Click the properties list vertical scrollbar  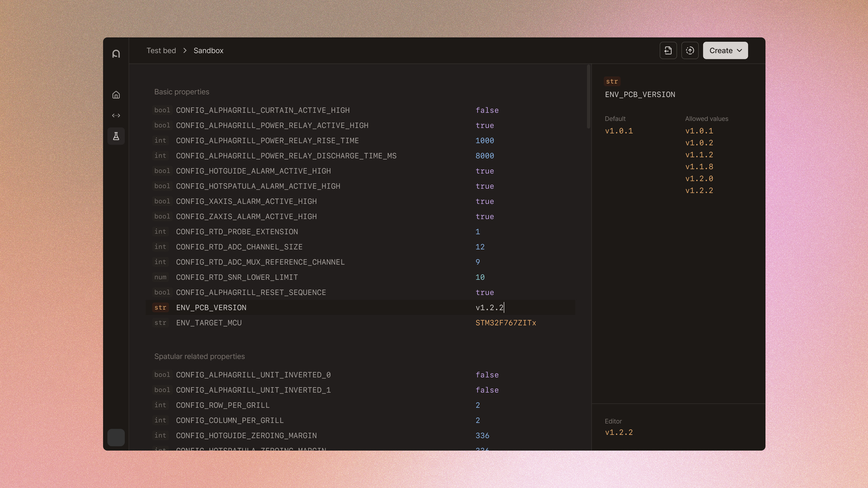pos(588,97)
